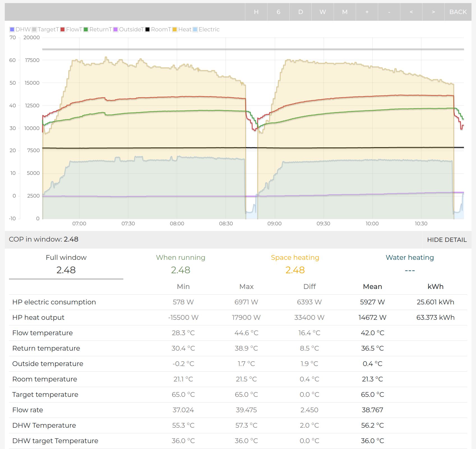Zoom in with the plus button
This screenshot has width=476, height=449.
point(367,12)
